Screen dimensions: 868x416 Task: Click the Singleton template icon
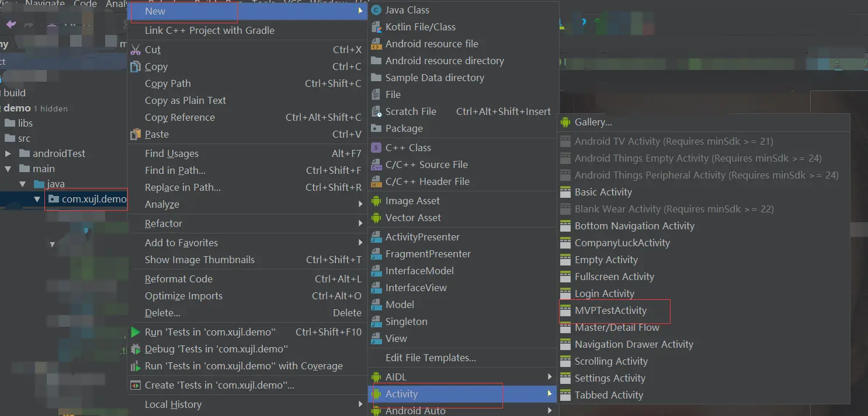coord(376,321)
